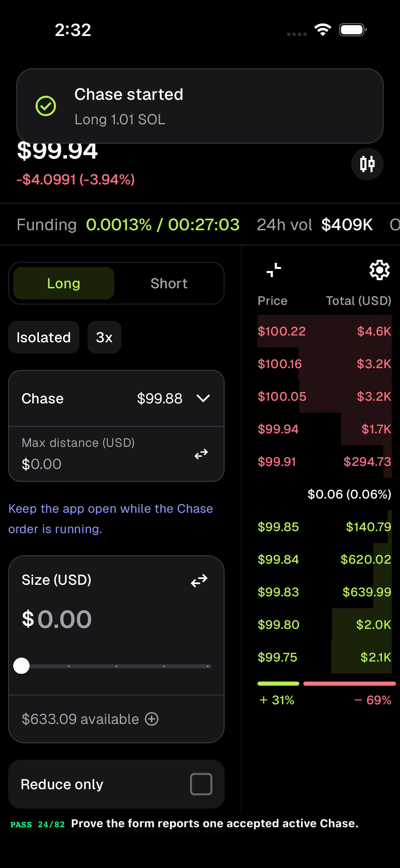Tap the Chase started notification banner
The height and width of the screenshot is (868, 400).
pos(200,106)
